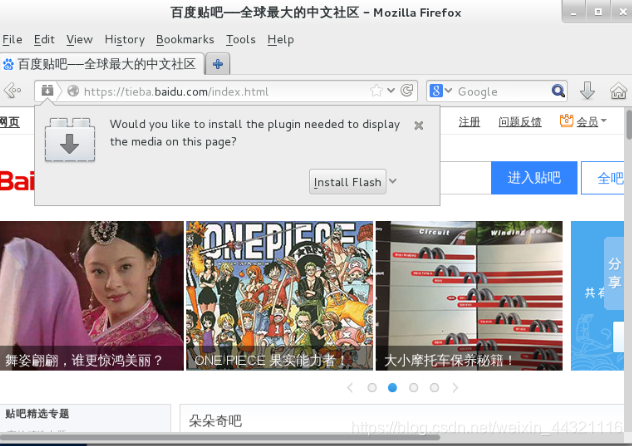Click the horizontal scrollbar thumb at bottom
632x446 pixels.
(220, 437)
